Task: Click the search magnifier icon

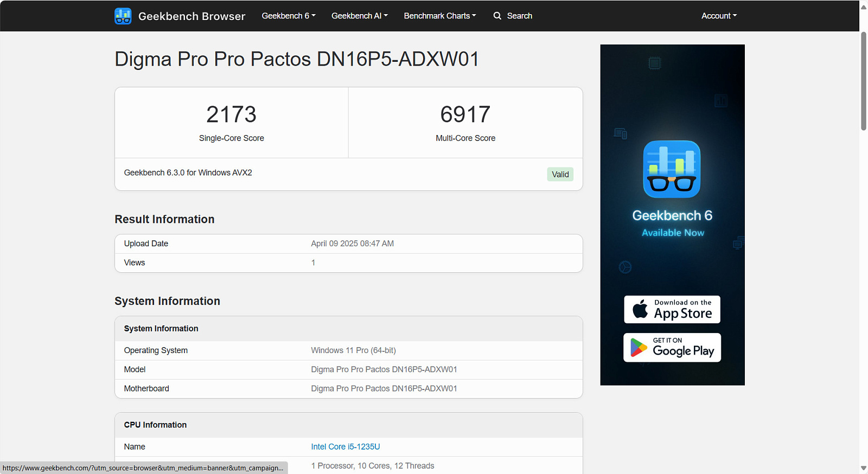Action: (x=497, y=16)
